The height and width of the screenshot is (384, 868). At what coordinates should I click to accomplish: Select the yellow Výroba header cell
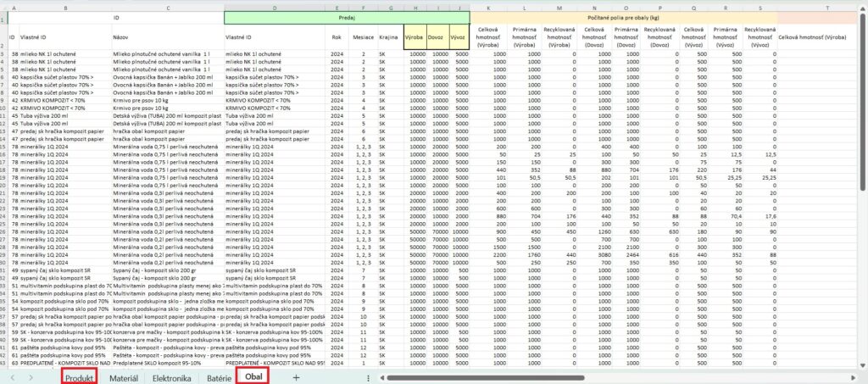tap(417, 36)
